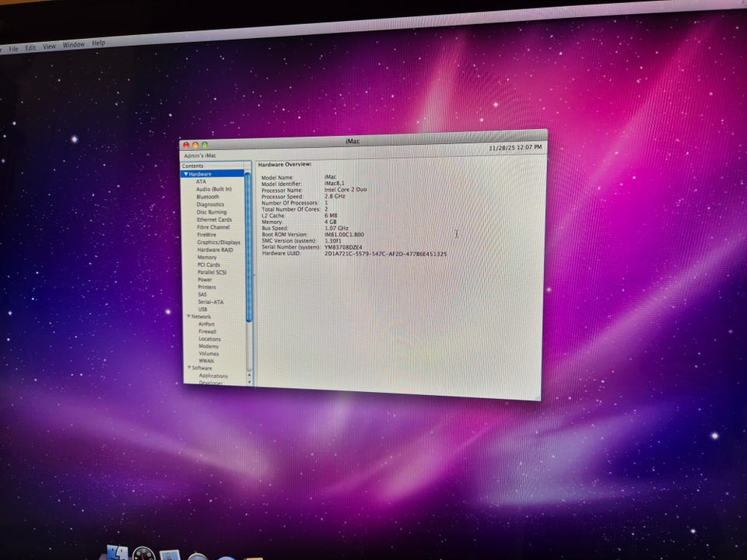Select Audio (Built In) in sidebar

(214, 189)
